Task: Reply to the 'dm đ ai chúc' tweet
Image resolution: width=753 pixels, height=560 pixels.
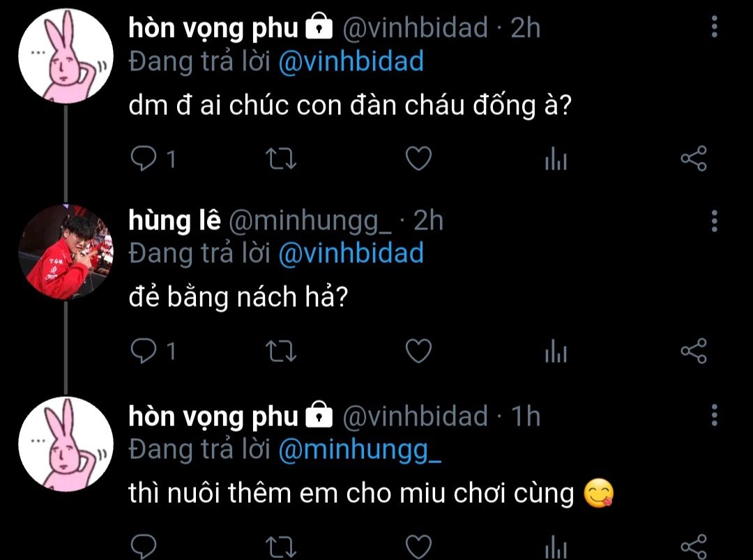Action: click(x=144, y=158)
